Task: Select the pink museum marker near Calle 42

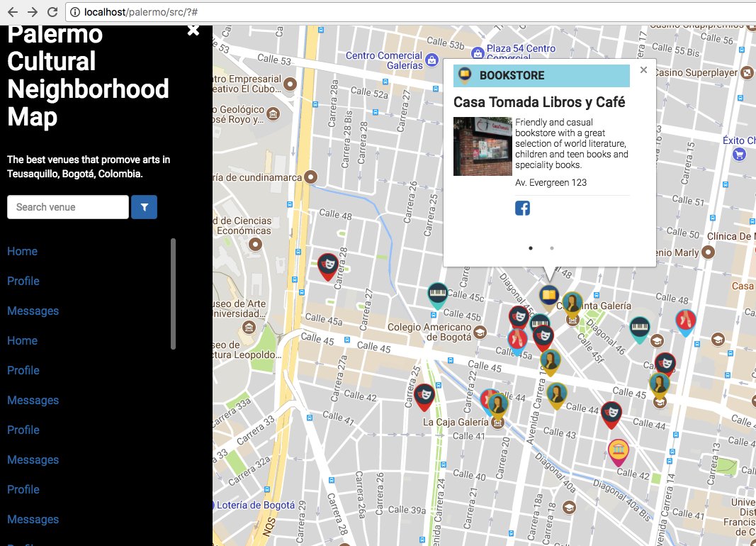Action: point(618,452)
